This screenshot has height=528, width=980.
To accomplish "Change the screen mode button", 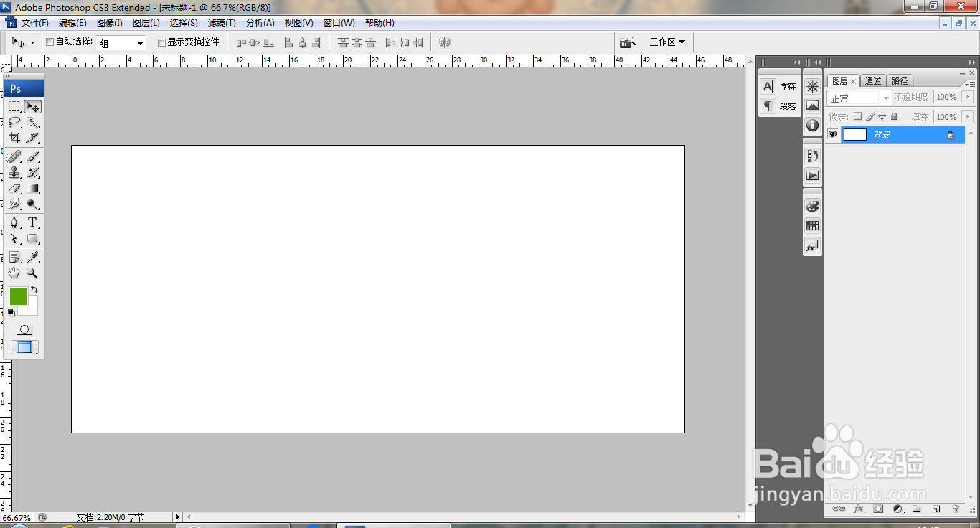I will coord(24,348).
